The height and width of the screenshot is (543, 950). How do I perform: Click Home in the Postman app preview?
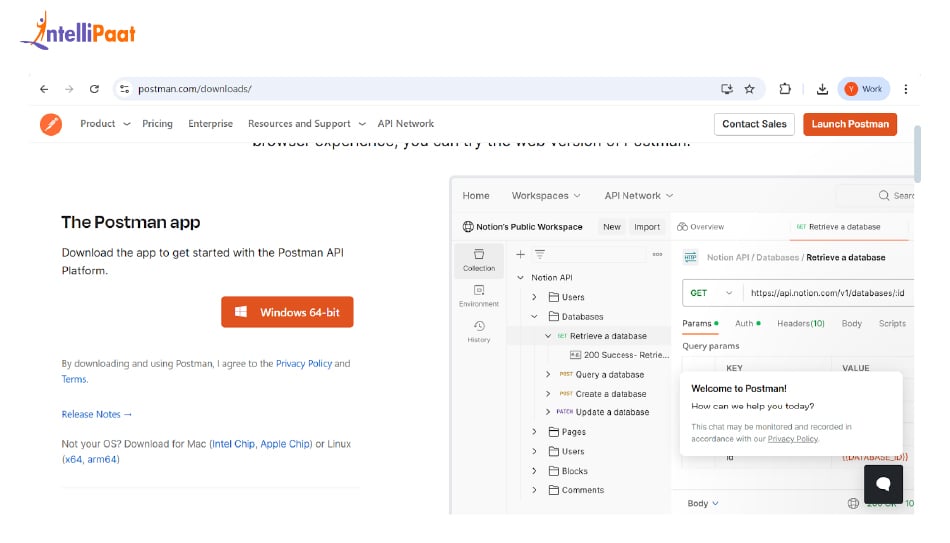[476, 196]
